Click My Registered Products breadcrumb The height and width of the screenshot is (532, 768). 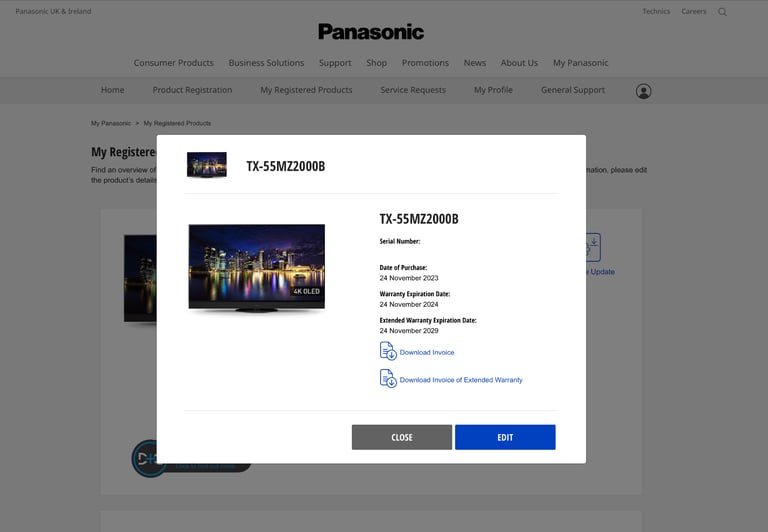pyautogui.click(x=177, y=123)
